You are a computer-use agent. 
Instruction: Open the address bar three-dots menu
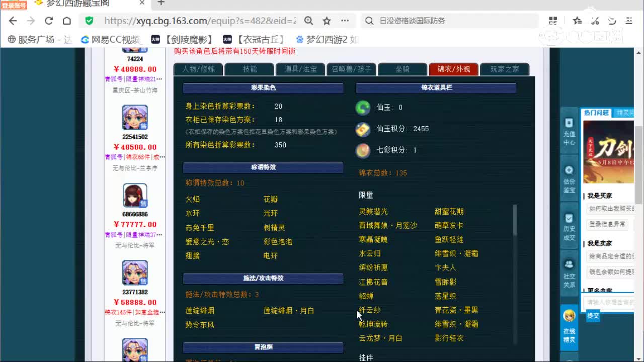coord(345,21)
